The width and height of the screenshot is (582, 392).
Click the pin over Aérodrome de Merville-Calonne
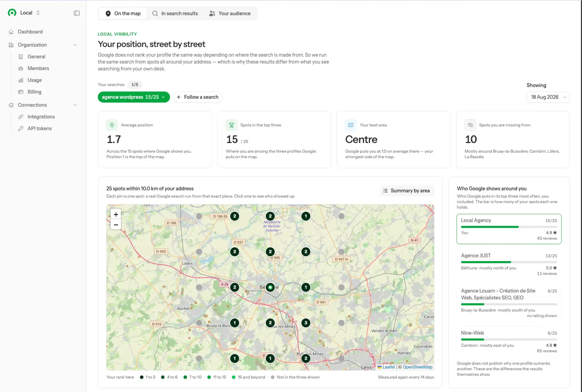pos(270,216)
